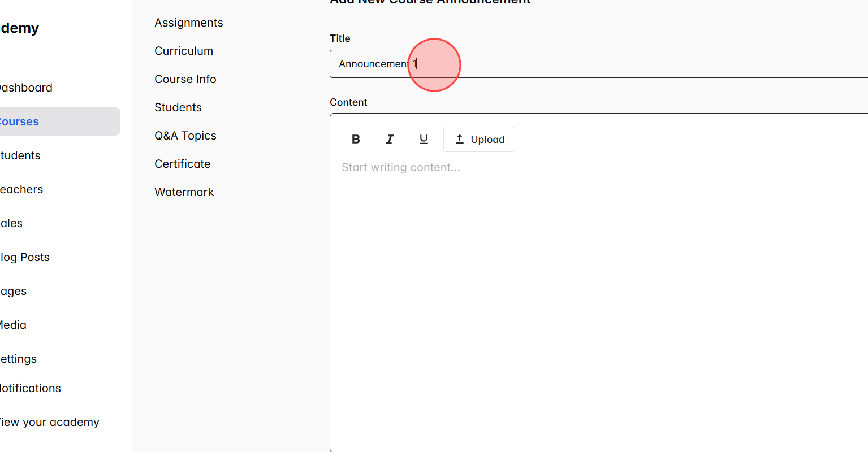Open the Teachers page
868x452 pixels.
[x=21, y=189]
